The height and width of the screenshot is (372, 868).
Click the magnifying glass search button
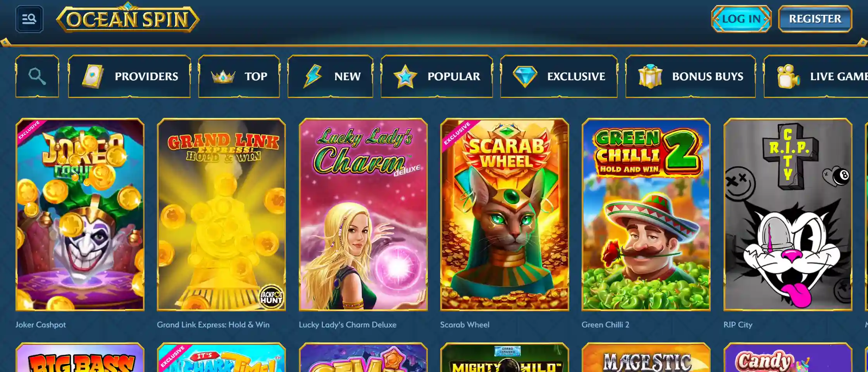pos(37,76)
